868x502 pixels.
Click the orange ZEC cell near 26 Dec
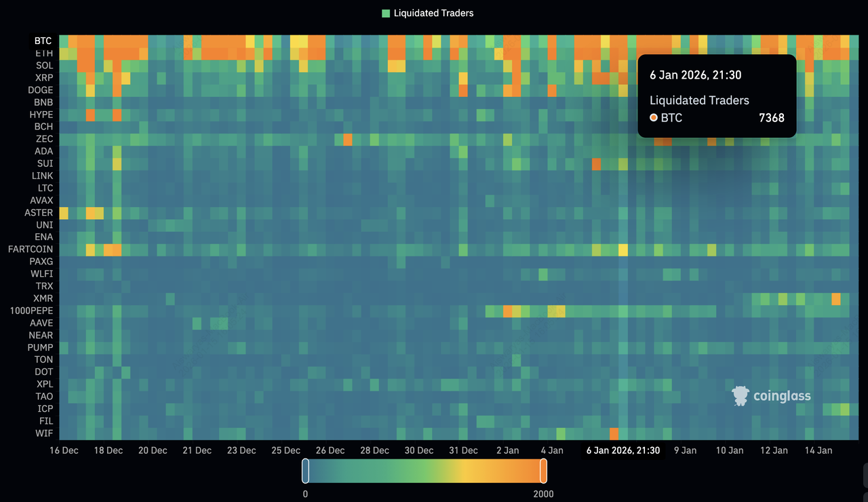[347, 140]
